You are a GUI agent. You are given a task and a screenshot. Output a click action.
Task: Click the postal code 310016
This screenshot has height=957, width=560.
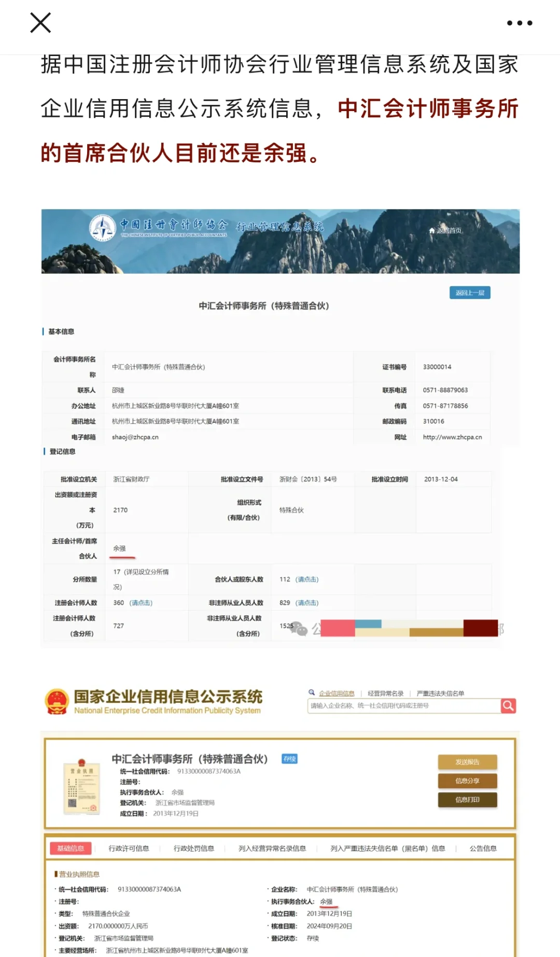coord(433,421)
